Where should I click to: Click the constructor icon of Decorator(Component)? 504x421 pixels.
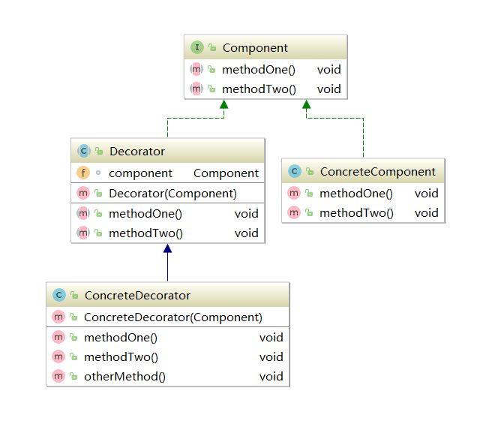(83, 193)
